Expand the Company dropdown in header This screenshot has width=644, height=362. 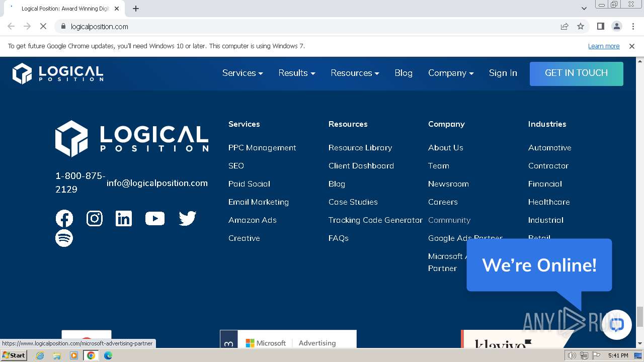tap(451, 73)
